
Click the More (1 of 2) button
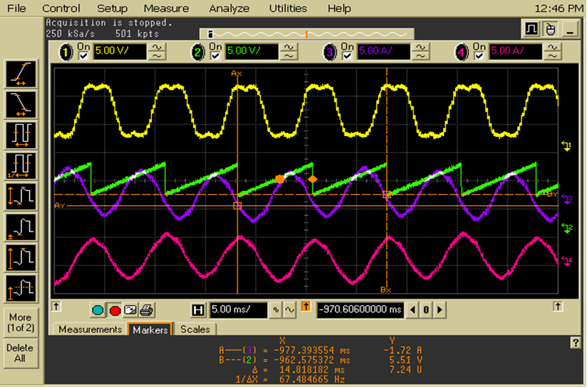(20, 323)
